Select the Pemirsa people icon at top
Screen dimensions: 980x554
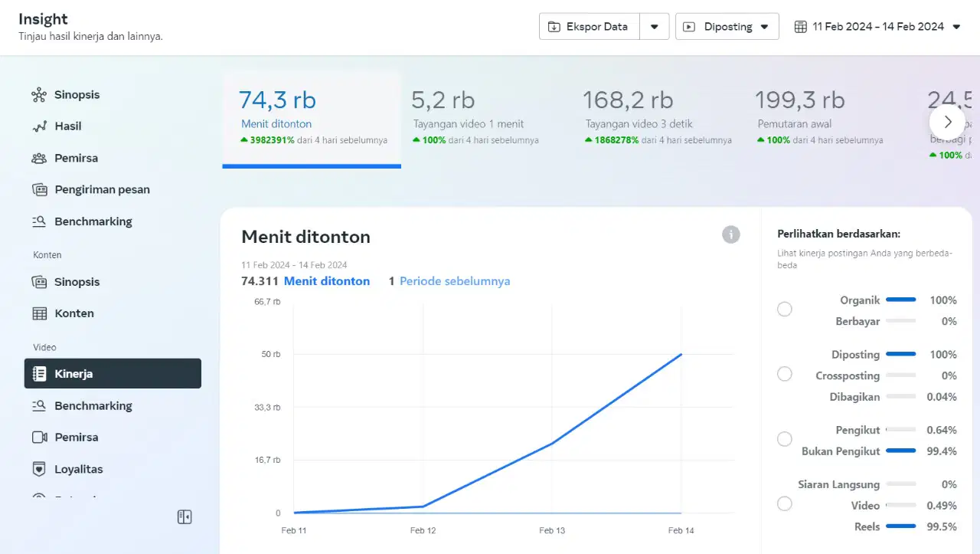point(39,158)
